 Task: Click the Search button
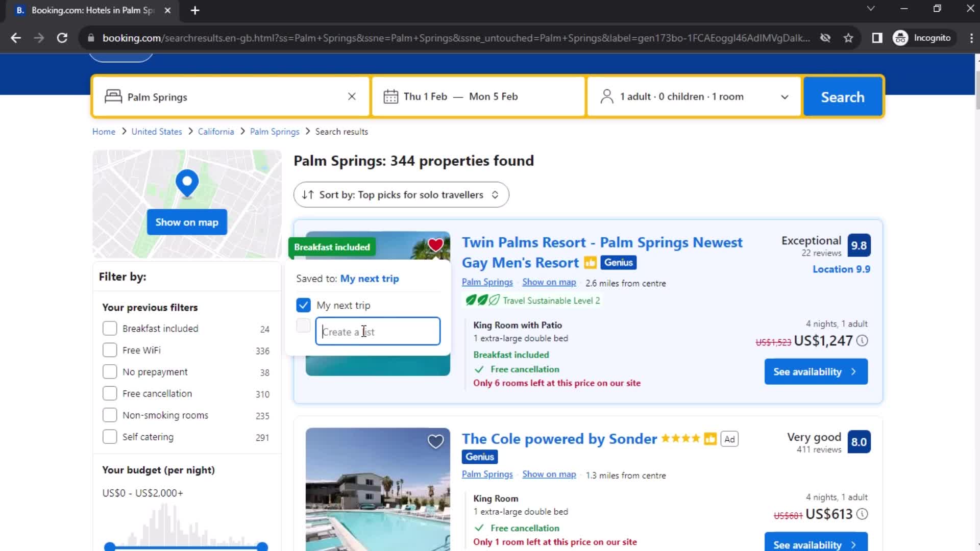point(843,96)
